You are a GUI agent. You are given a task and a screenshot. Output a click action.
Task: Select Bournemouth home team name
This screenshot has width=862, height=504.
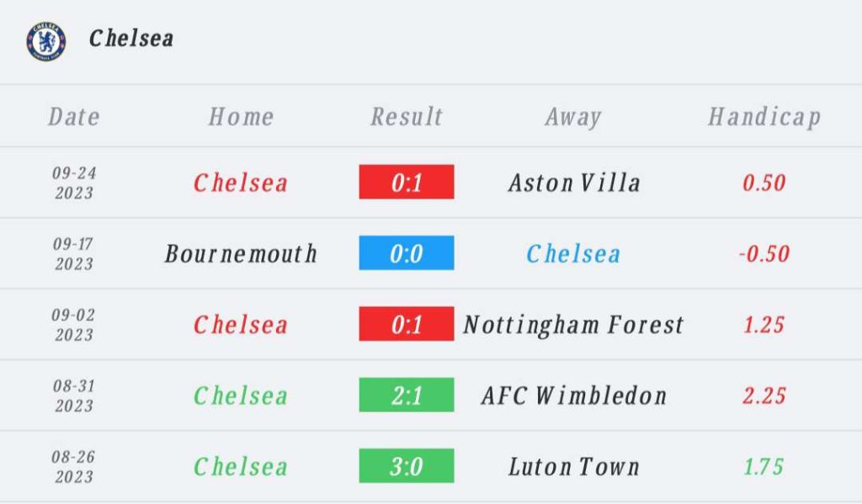click(x=241, y=253)
